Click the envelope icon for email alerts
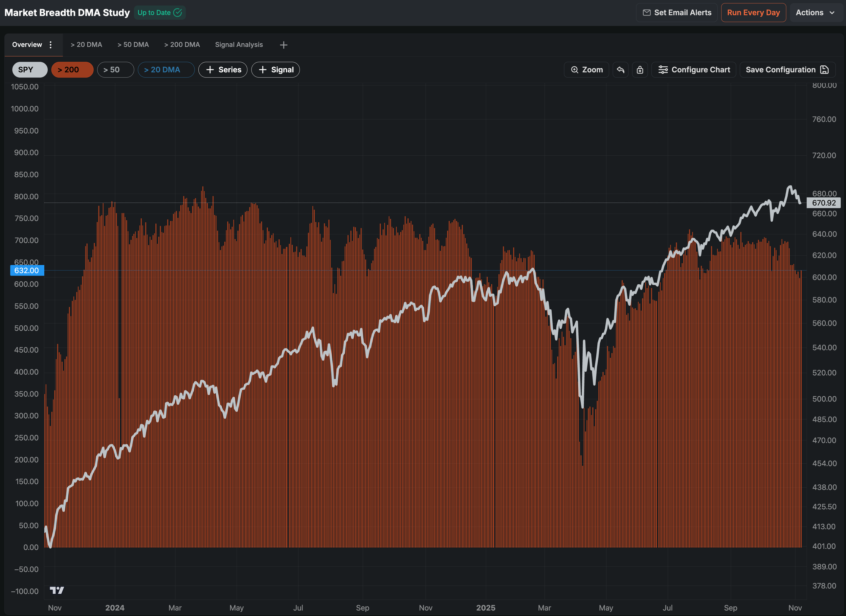The image size is (846, 616). pos(646,13)
